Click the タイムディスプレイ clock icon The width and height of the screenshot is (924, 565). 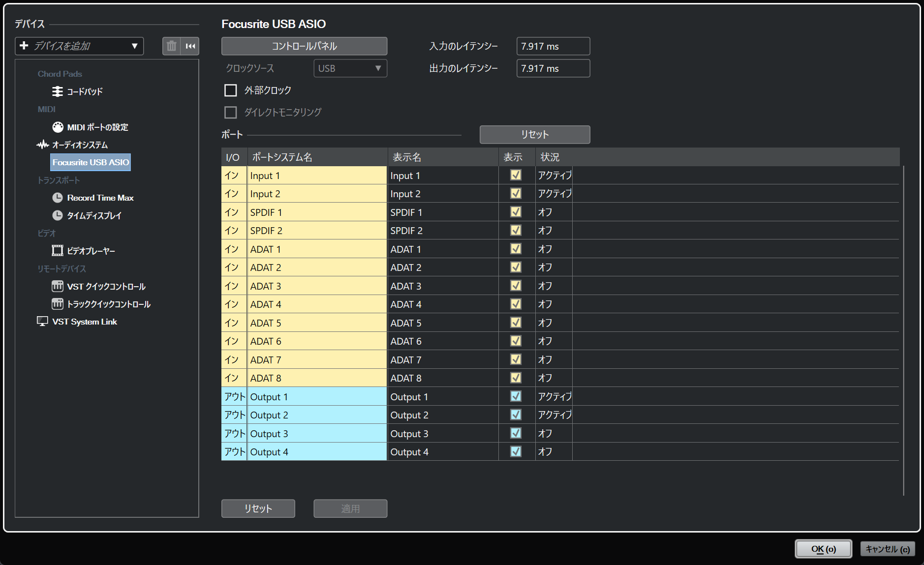coord(58,215)
